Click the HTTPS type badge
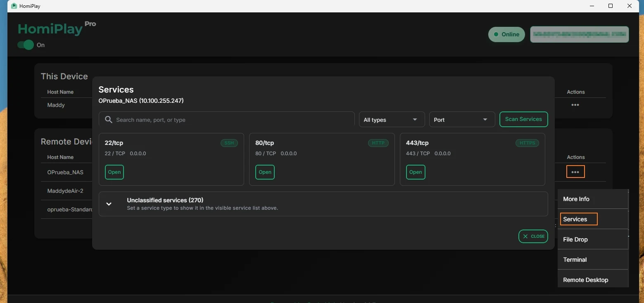This screenshot has width=644, height=303. (x=527, y=143)
